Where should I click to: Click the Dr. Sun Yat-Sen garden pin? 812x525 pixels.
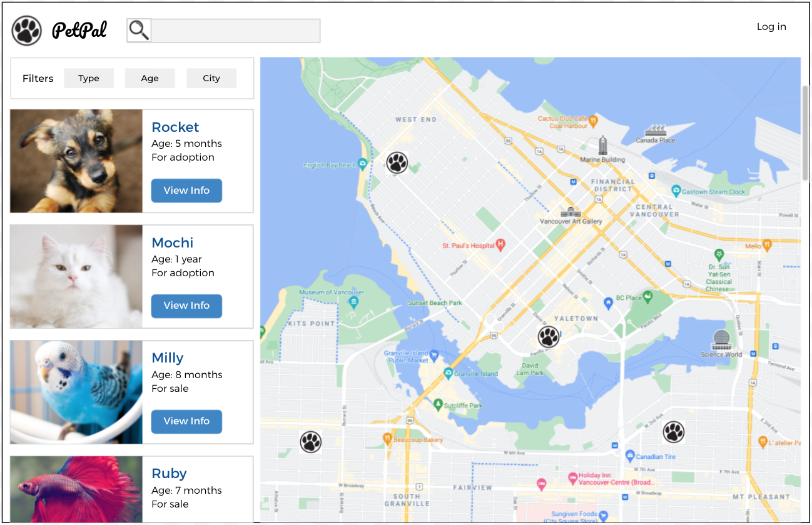pyautogui.click(x=719, y=254)
